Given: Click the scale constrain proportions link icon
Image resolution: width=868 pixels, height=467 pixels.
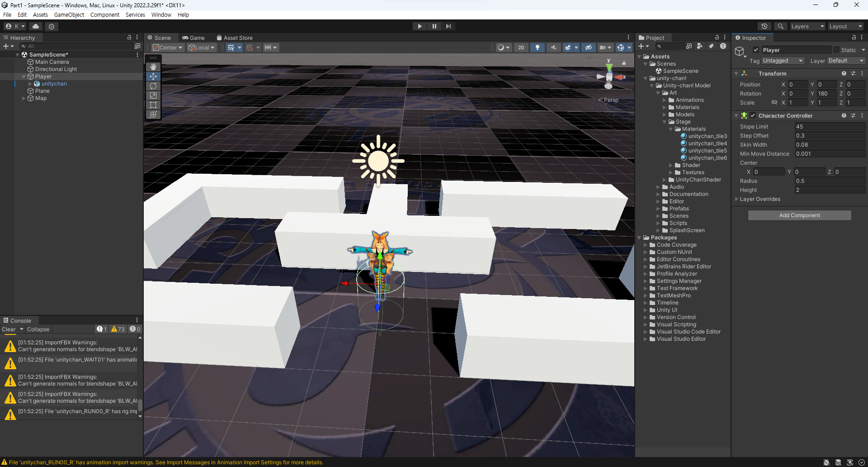Looking at the screenshot, I should coord(774,103).
